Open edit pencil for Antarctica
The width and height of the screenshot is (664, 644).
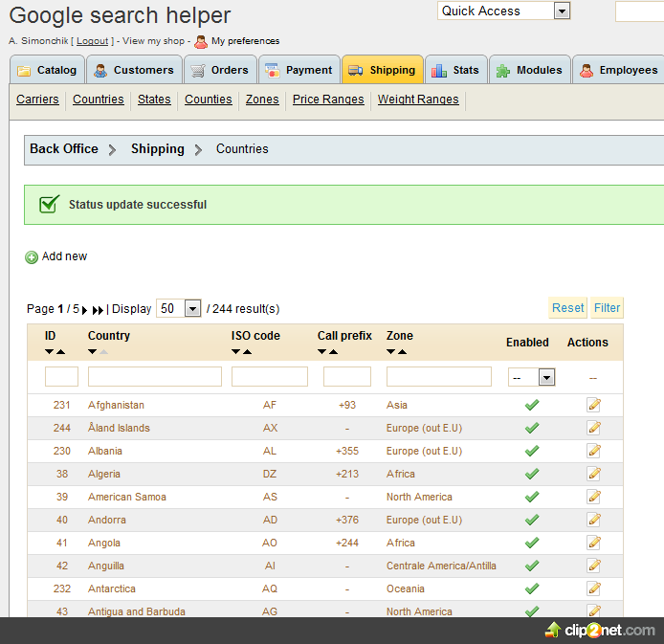pos(594,588)
